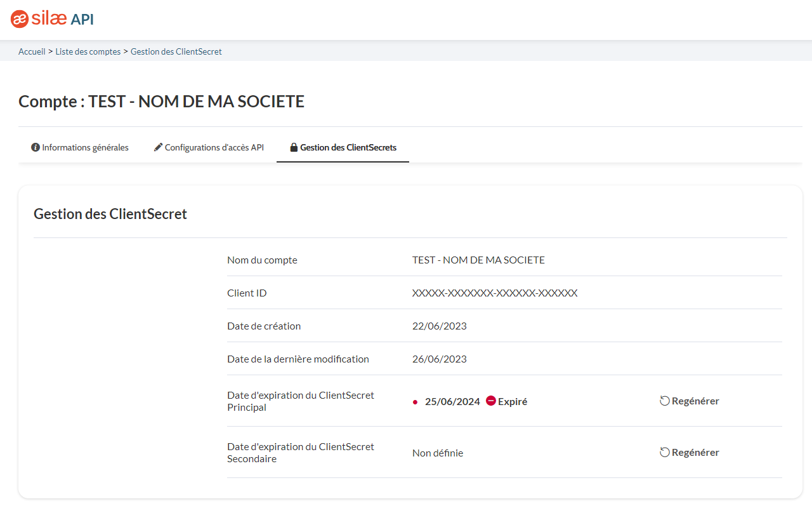Click the masked Client ID value
The height and width of the screenshot is (506, 812).
click(495, 293)
